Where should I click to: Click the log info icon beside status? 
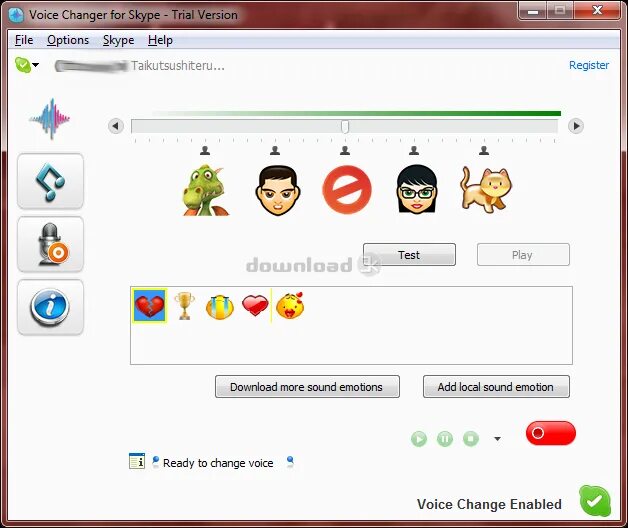click(137, 461)
